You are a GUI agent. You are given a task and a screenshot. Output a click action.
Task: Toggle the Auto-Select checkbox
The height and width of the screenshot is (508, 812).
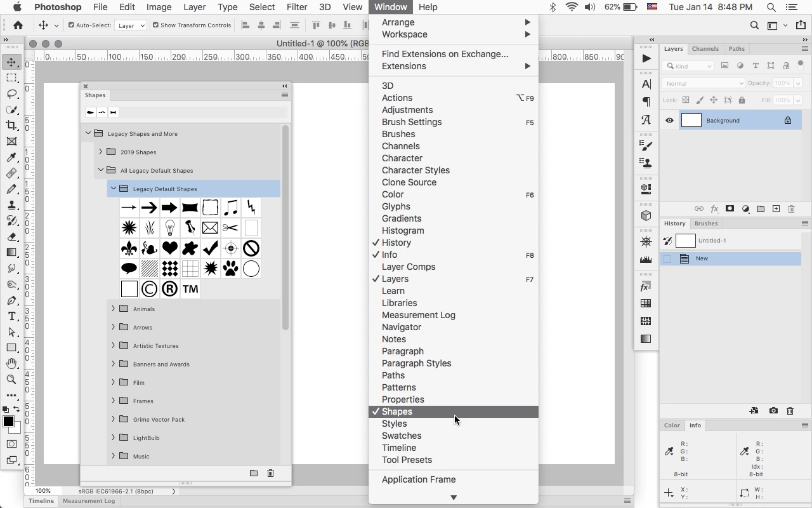click(x=71, y=25)
